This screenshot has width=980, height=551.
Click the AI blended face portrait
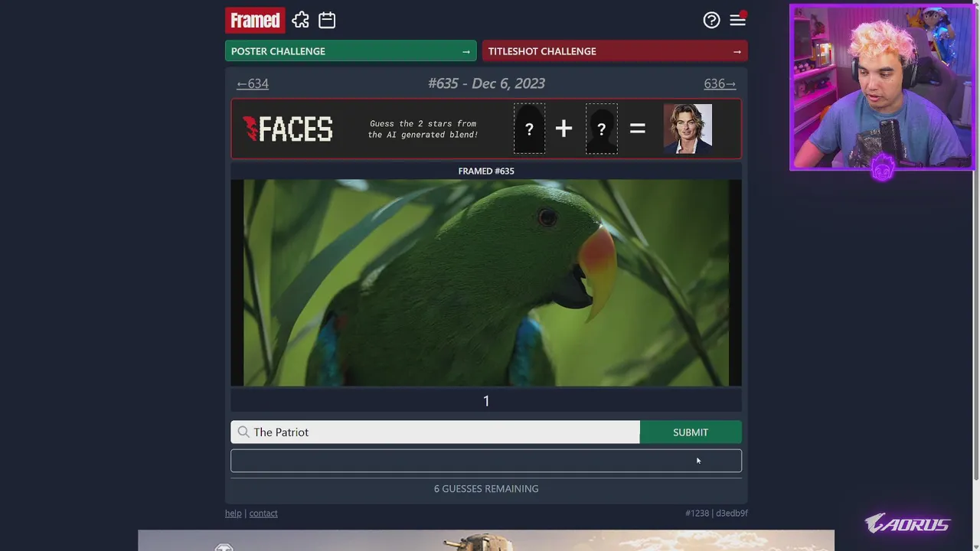pyautogui.click(x=688, y=129)
